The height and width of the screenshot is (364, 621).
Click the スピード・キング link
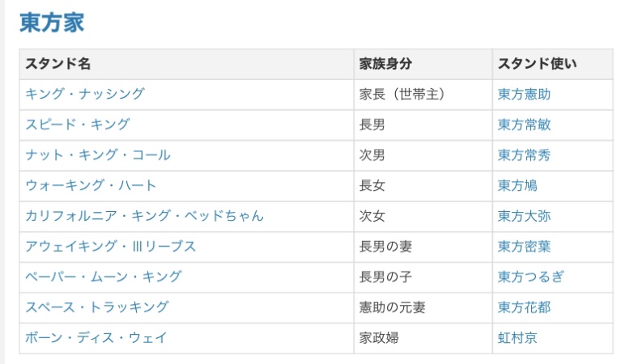(77, 125)
